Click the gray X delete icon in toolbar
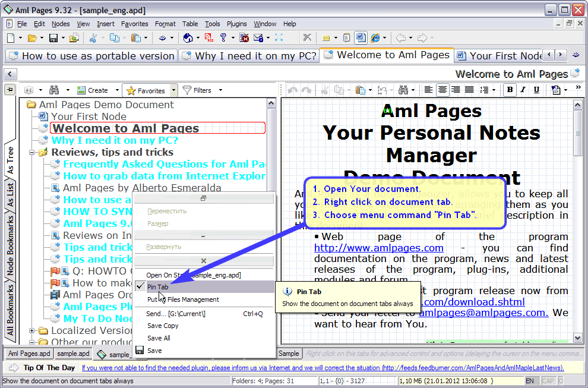The height and width of the screenshot is (388, 588). click(x=307, y=37)
